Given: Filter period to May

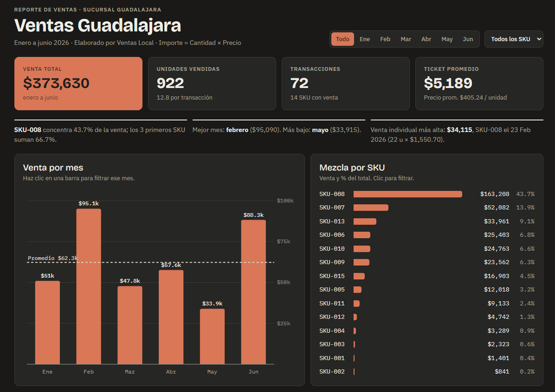Looking at the screenshot, I should click(x=447, y=39).
